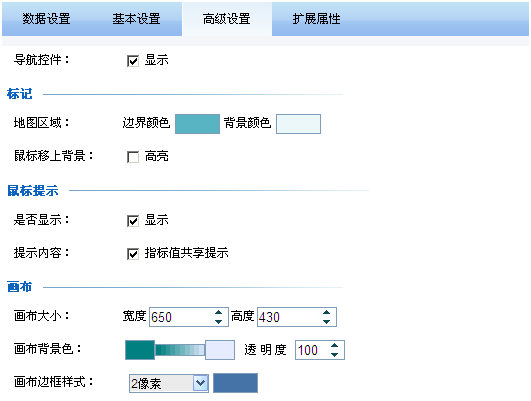This screenshot has height=401, width=531.
Task: Decrease canvas height with down arrow
Action: click(x=326, y=321)
